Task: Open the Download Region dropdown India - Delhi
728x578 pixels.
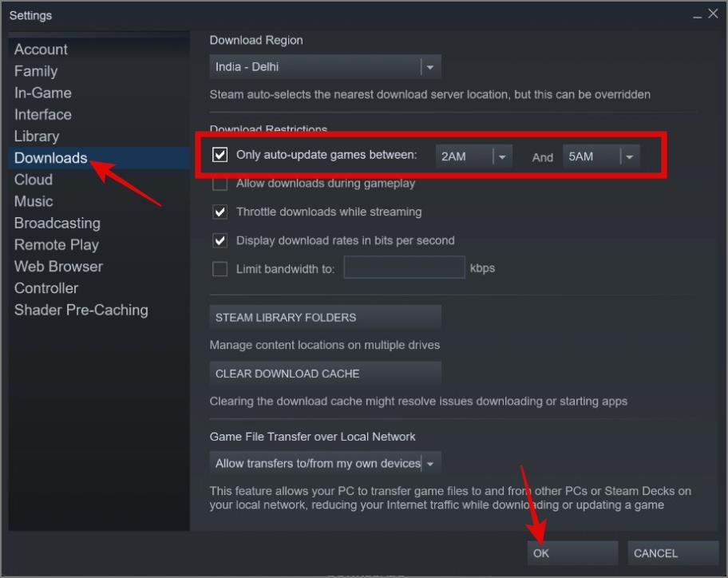Action: click(x=325, y=67)
